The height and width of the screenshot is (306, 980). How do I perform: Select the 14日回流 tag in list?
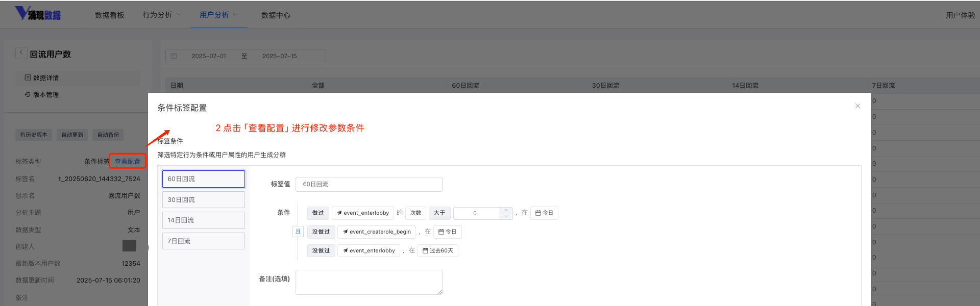tap(204, 220)
